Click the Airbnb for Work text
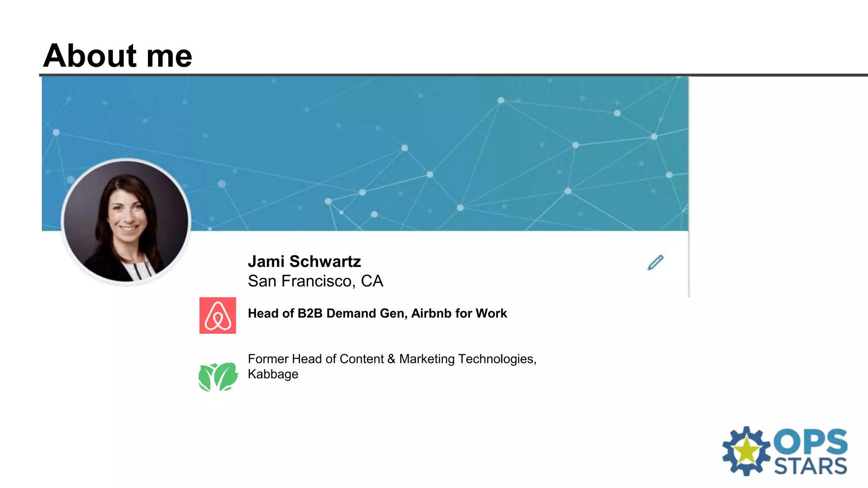868x488 pixels. pos(459,313)
